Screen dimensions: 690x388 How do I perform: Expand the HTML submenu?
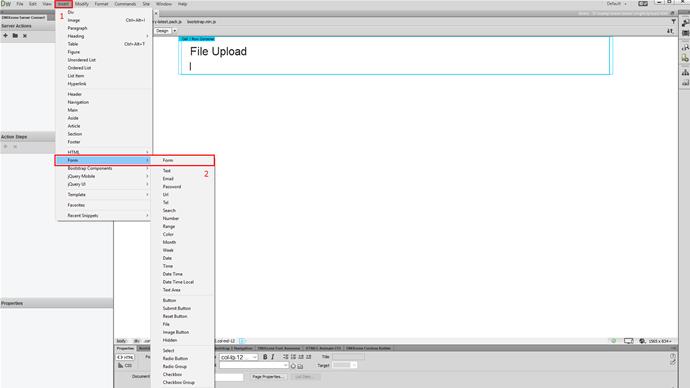pos(104,152)
